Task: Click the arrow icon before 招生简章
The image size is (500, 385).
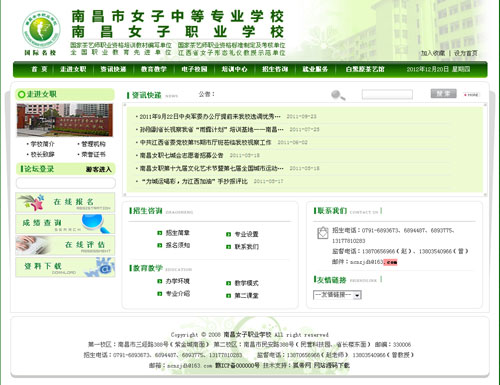Action: 160,233
